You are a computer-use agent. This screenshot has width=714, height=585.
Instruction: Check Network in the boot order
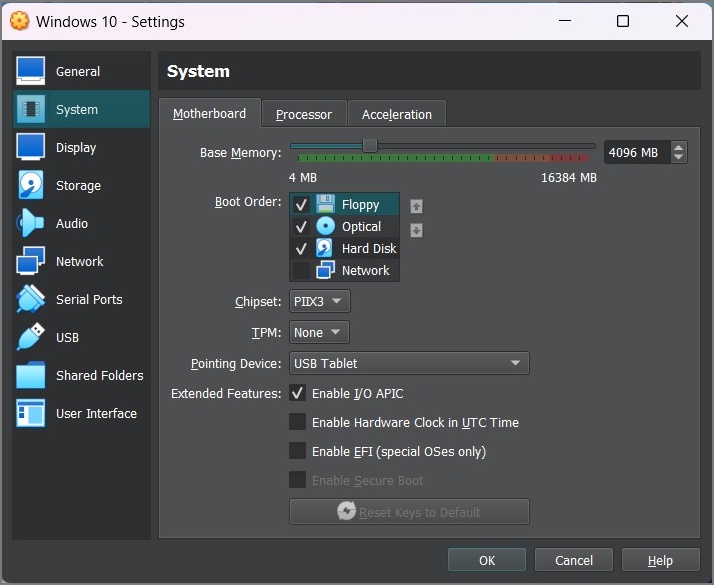coord(301,270)
